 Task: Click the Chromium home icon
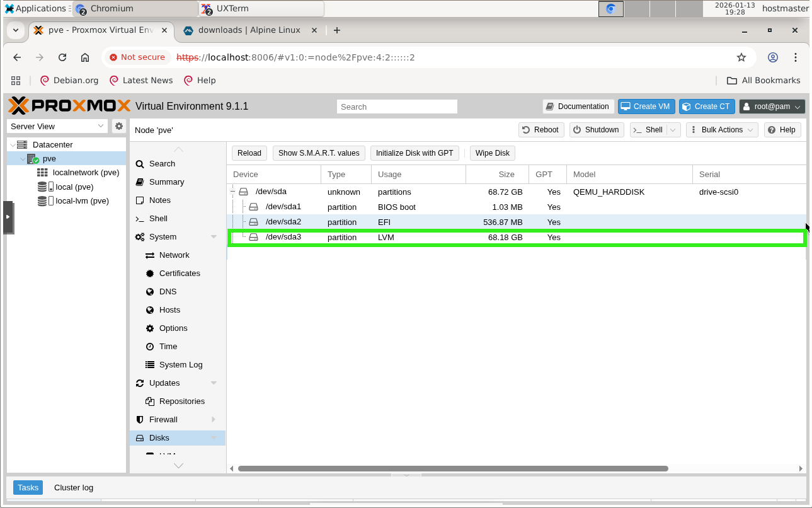pyautogui.click(x=85, y=57)
